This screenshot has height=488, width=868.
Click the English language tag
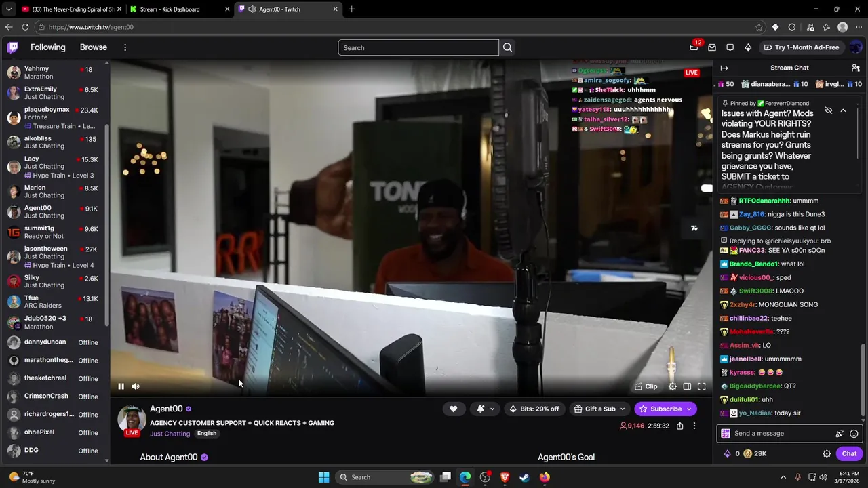click(x=207, y=434)
